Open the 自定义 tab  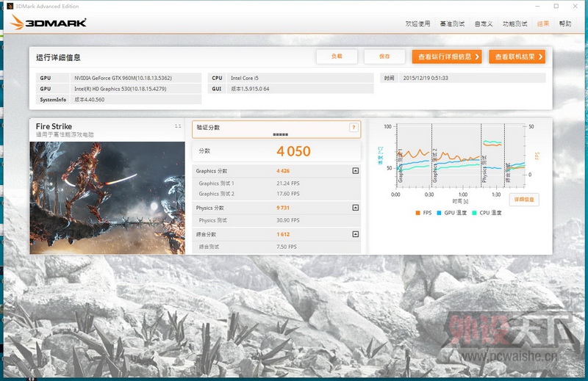tap(484, 23)
